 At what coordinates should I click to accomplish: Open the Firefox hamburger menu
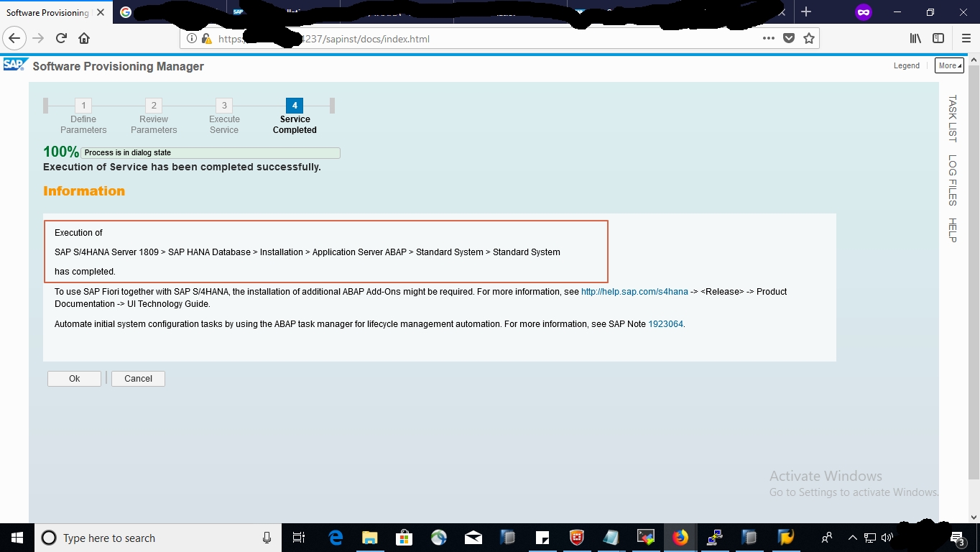coord(966,39)
